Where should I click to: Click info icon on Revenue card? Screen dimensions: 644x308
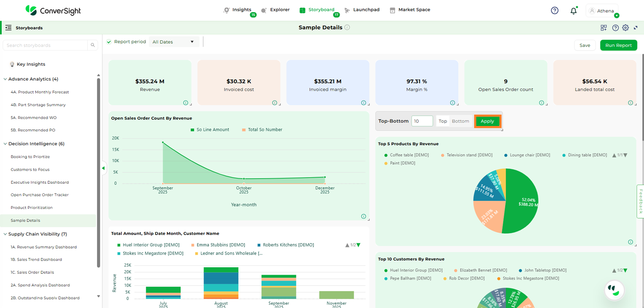pos(186,103)
